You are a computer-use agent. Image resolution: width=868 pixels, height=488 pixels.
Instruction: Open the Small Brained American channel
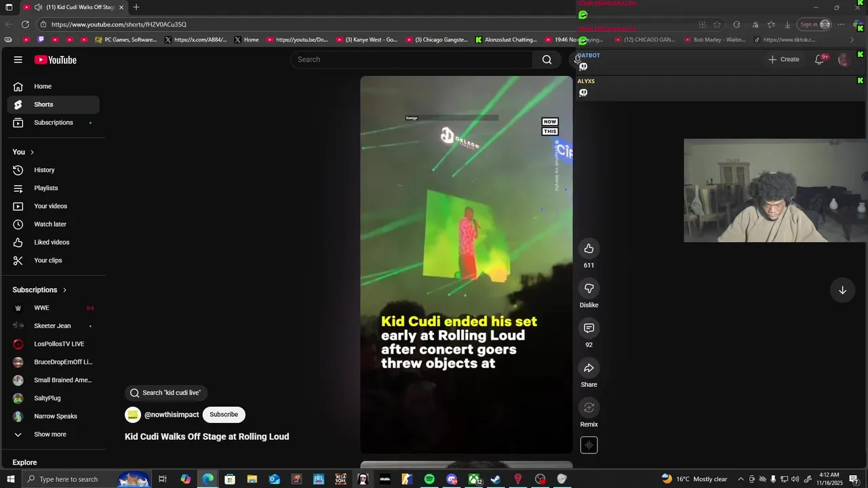pos(54,380)
